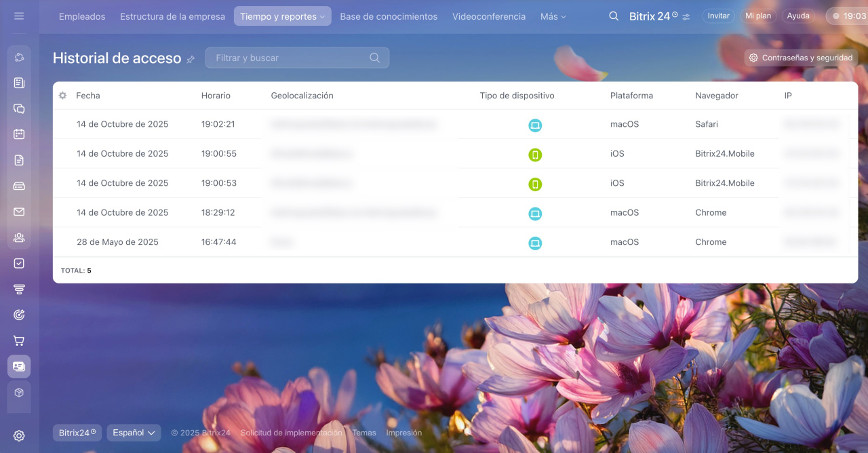Image resolution: width=868 pixels, height=453 pixels.
Task: Sort table by Fecha column header
Action: pyautogui.click(x=88, y=96)
